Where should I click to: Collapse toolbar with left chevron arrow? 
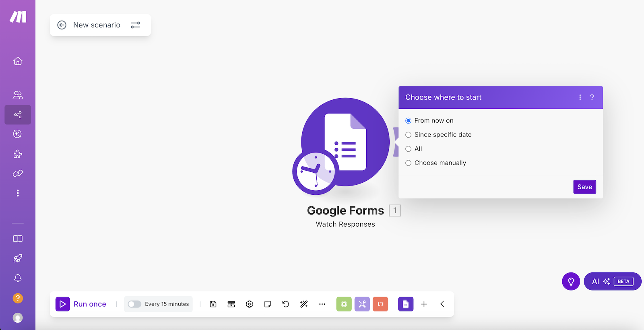point(442,304)
